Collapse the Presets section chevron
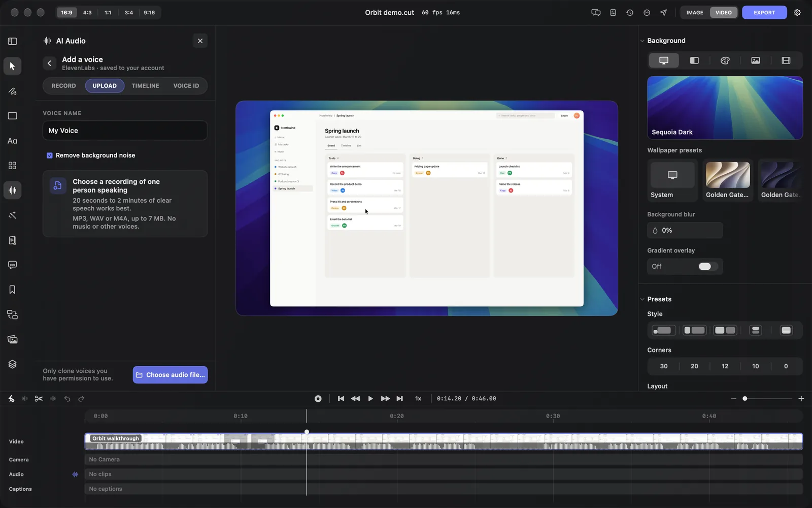Image resolution: width=812 pixels, height=508 pixels. click(642, 299)
